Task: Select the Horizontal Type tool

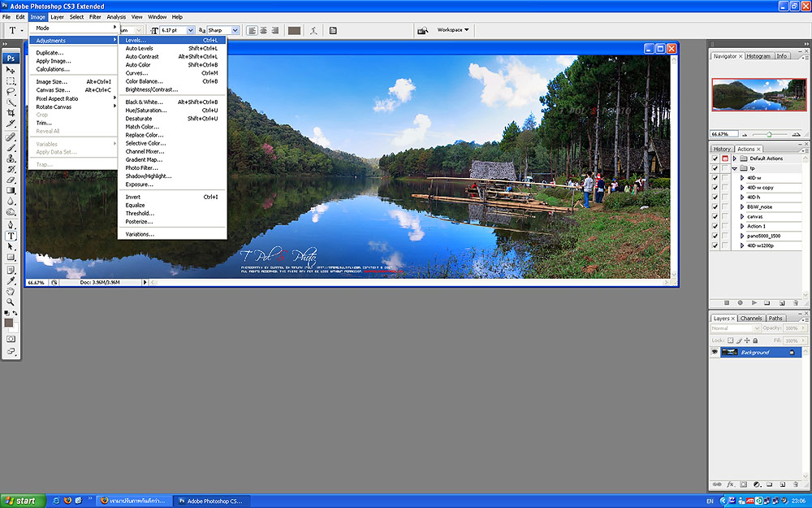Action: [11, 236]
